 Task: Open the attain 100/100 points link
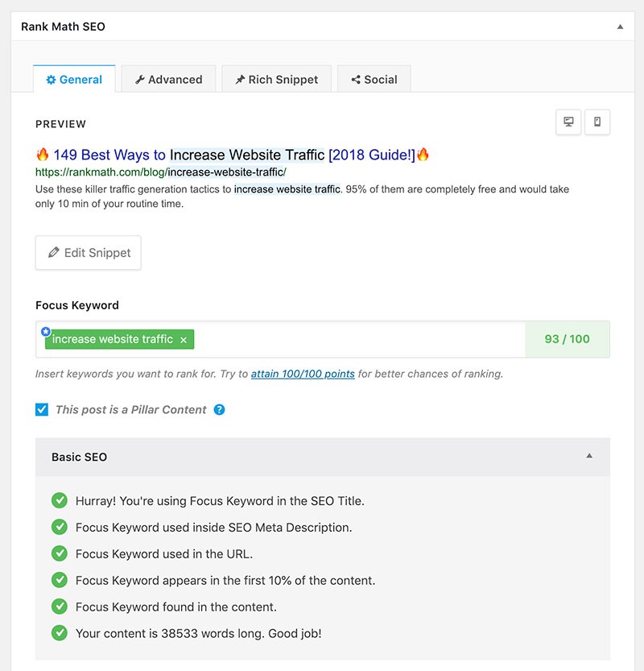tap(303, 374)
